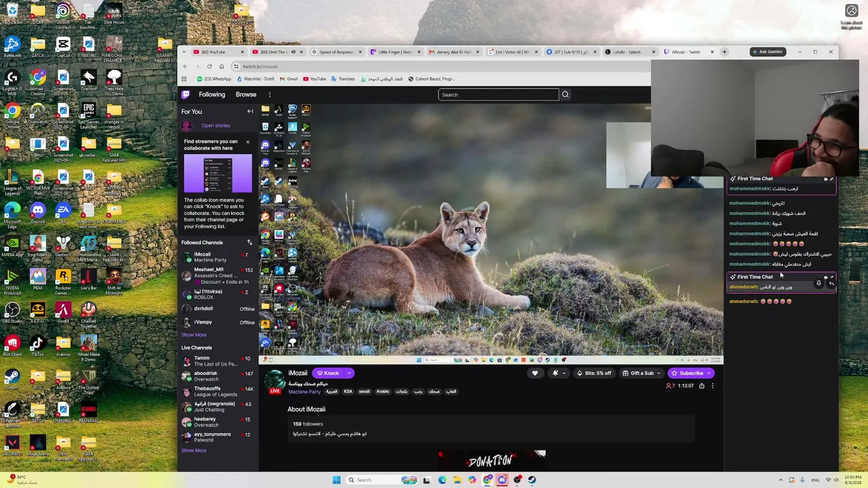Open the Translate bookmark
Screen dimensions: 868x488
click(x=343, y=79)
